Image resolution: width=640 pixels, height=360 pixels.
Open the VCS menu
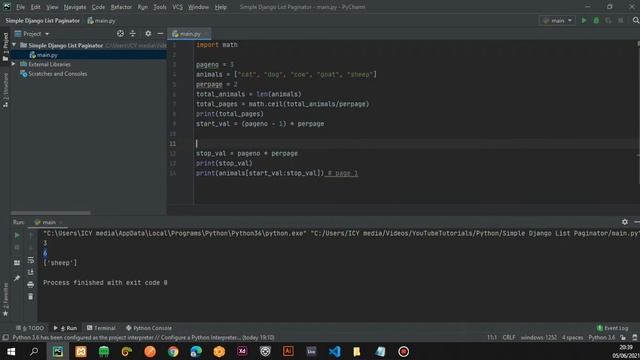click(x=177, y=7)
